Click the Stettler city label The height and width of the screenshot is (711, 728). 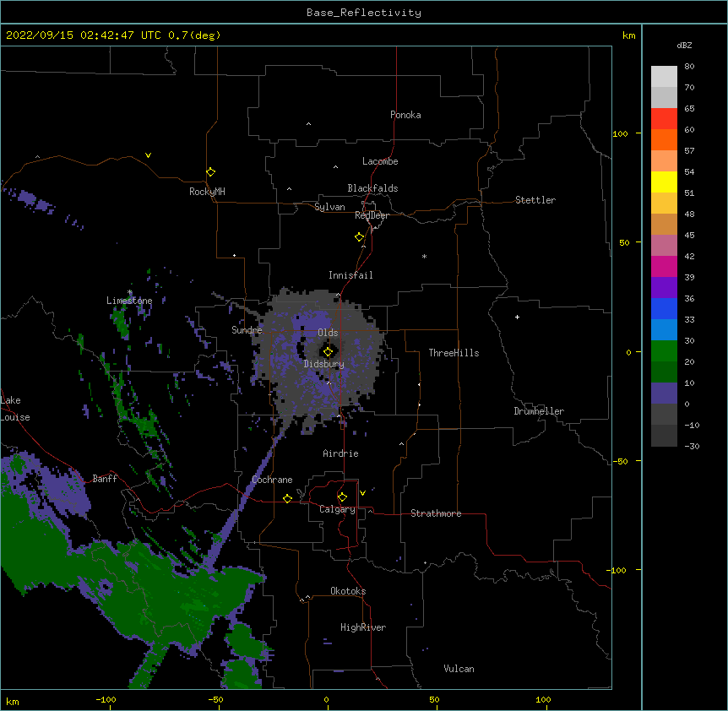[535, 200]
